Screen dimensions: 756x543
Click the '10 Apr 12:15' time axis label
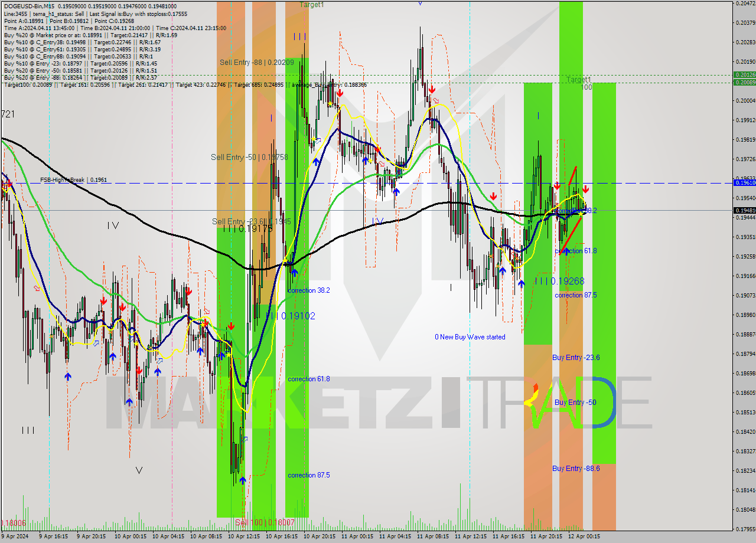[243, 537]
